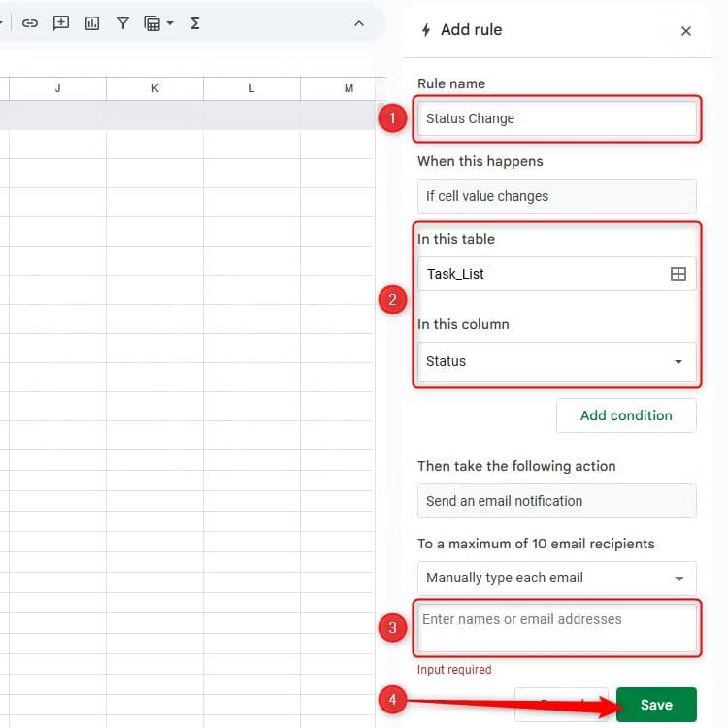
Task: Close the Add rule panel
Action: [x=685, y=31]
